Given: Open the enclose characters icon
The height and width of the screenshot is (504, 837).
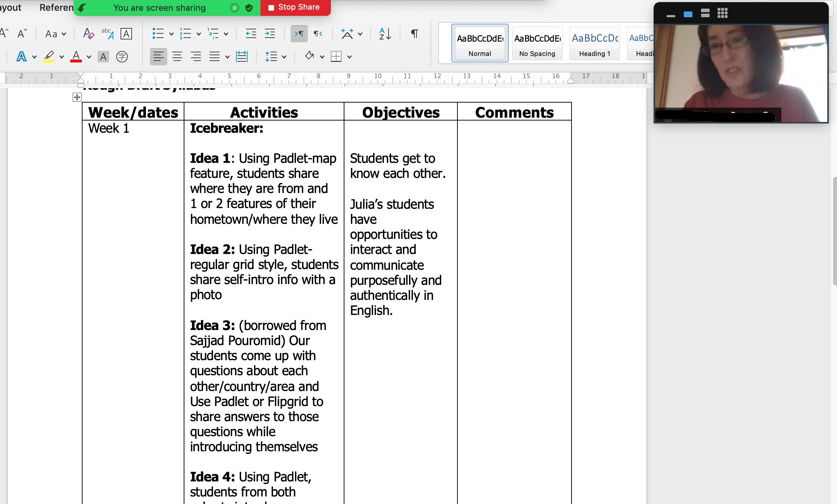Looking at the screenshot, I should [x=122, y=56].
